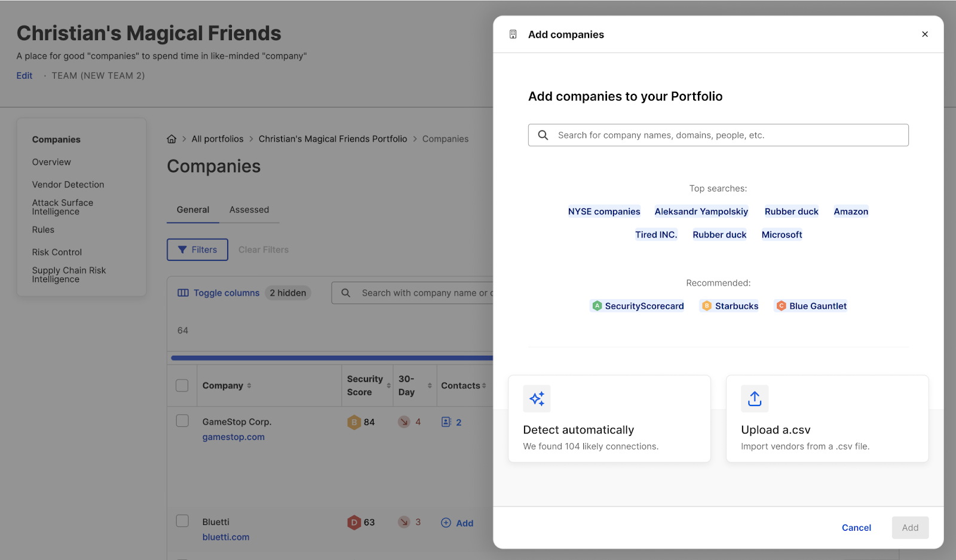Click GameStop's B grade score badge

pyautogui.click(x=354, y=422)
